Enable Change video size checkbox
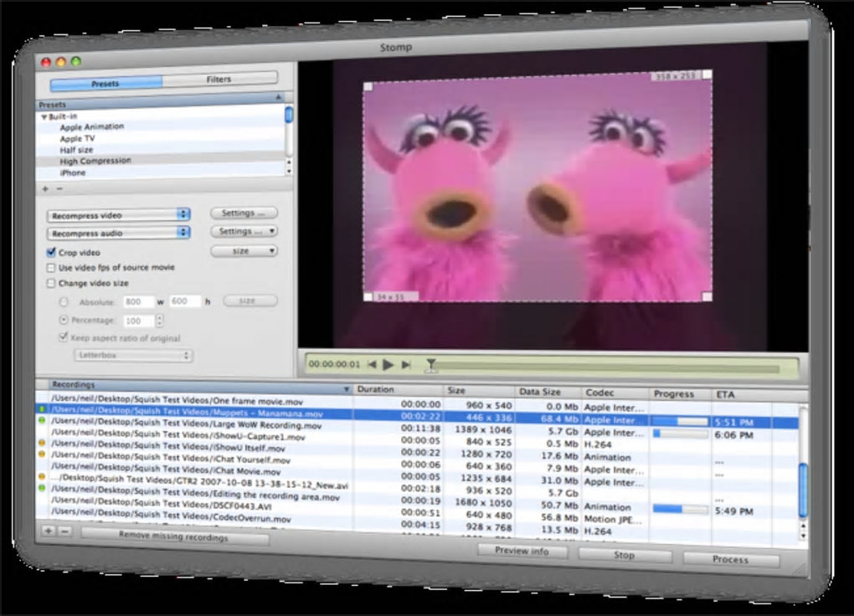Image resolution: width=854 pixels, height=616 pixels. click(50, 283)
